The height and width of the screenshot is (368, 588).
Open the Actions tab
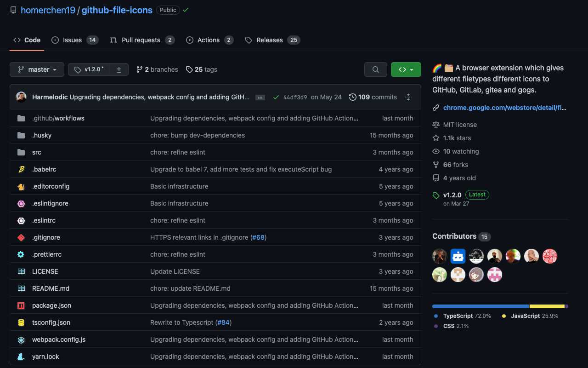209,40
